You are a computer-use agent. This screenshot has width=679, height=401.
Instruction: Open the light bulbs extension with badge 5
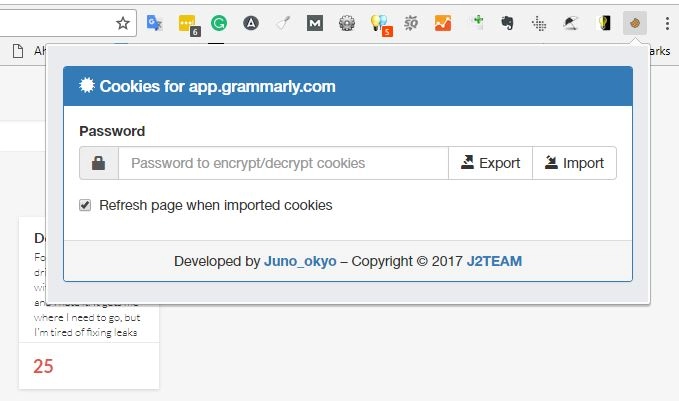pyautogui.click(x=380, y=24)
